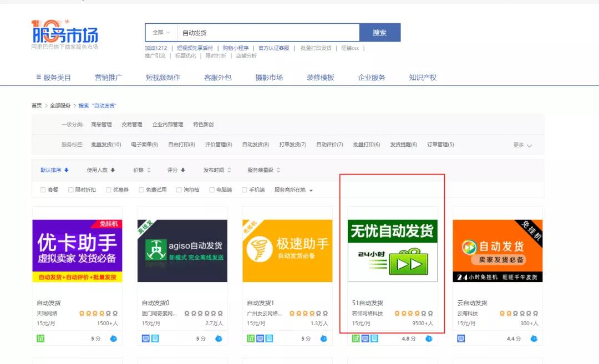The width and height of the screenshot is (599, 364).
Task: Go to 首页 in the breadcrumb
Action: coord(37,106)
